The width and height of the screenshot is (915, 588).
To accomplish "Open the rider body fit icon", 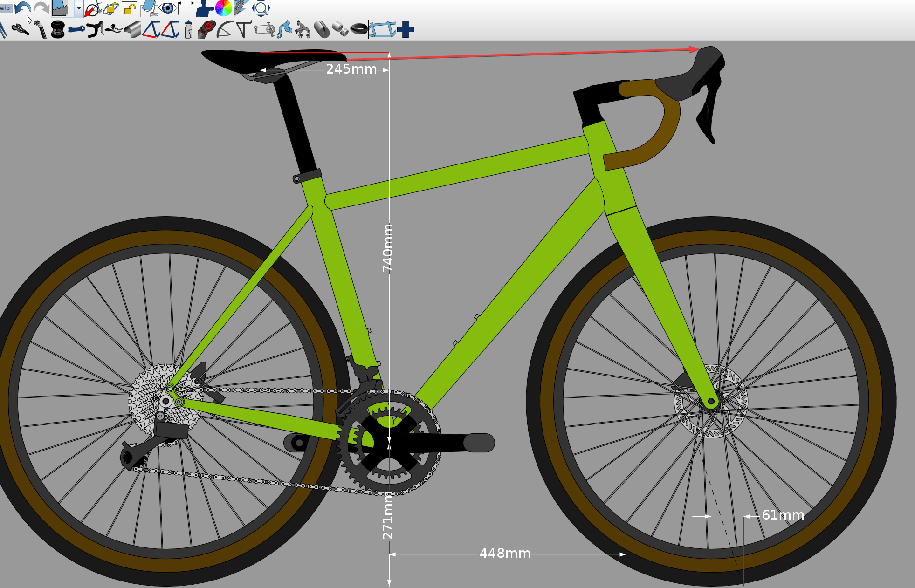I will point(204,8).
